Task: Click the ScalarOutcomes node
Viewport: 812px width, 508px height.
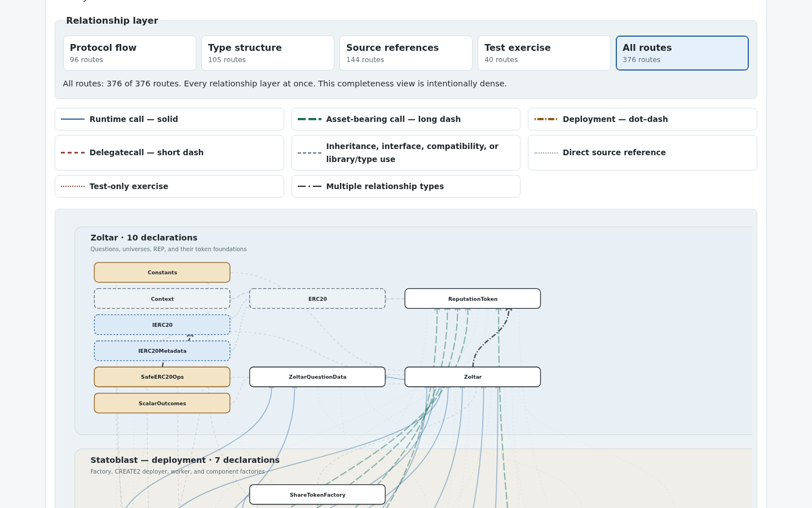Action: (x=162, y=403)
